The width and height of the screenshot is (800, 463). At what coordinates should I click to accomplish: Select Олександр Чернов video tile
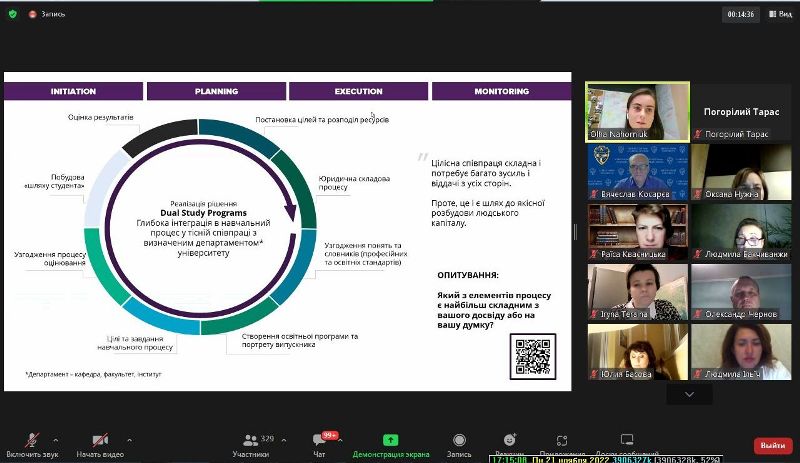pyautogui.click(x=741, y=292)
